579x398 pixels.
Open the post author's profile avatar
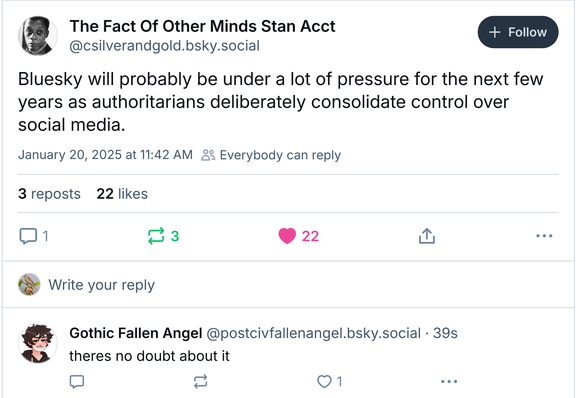tap(38, 36)
